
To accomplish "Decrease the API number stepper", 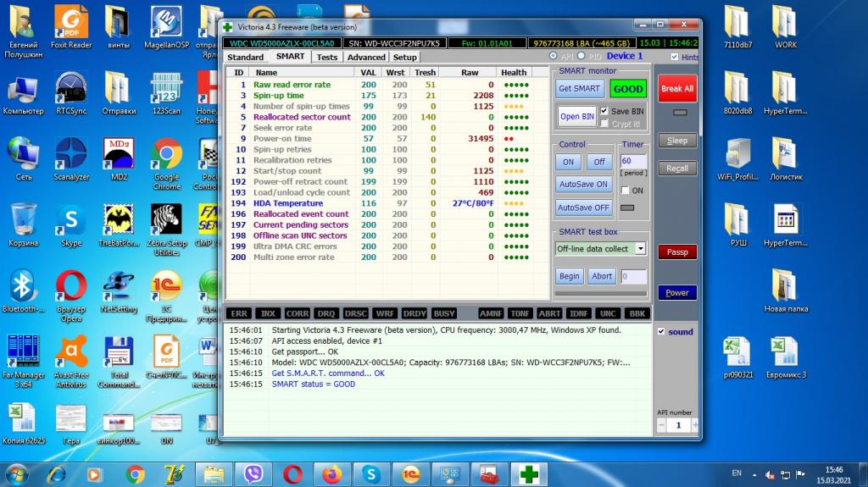I will click(661, 425).
